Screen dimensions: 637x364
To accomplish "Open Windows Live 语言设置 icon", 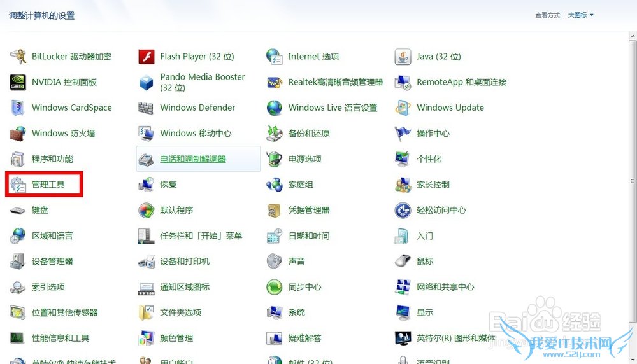I will click(x=274, y=108).
